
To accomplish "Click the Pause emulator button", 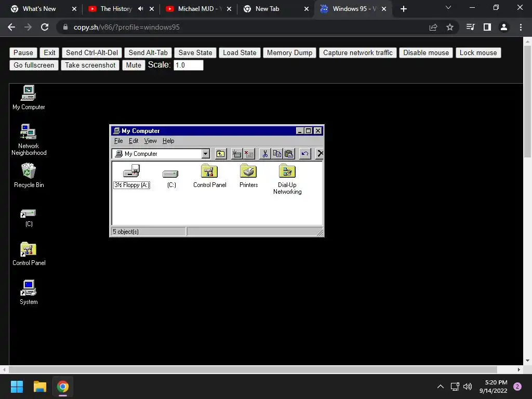I will coord(23,52).
